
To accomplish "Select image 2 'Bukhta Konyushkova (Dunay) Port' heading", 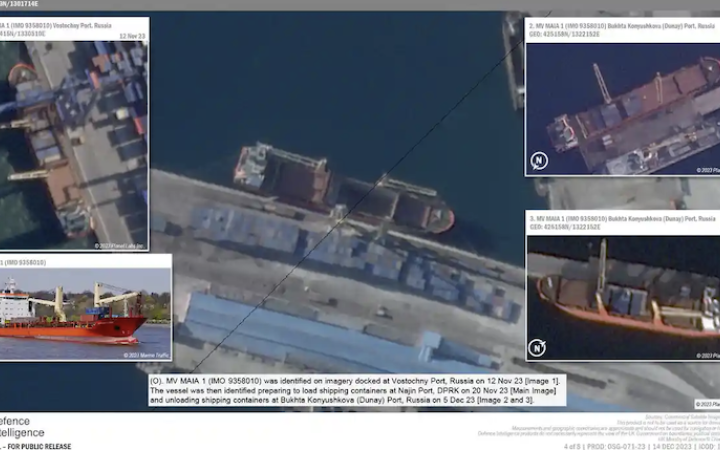I will [x=661, y=26].
